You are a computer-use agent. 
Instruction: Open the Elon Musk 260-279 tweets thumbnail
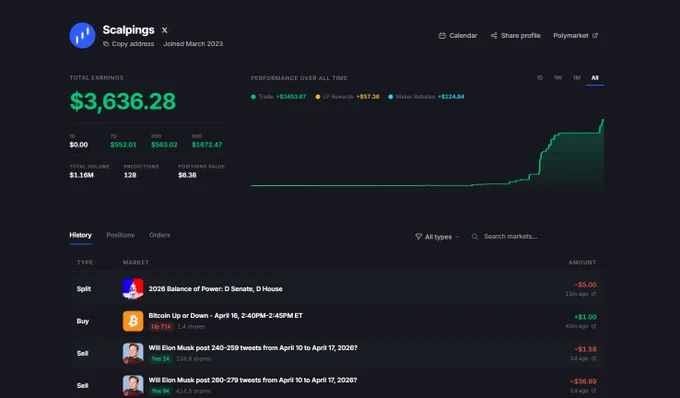click(x=133, y=385)
